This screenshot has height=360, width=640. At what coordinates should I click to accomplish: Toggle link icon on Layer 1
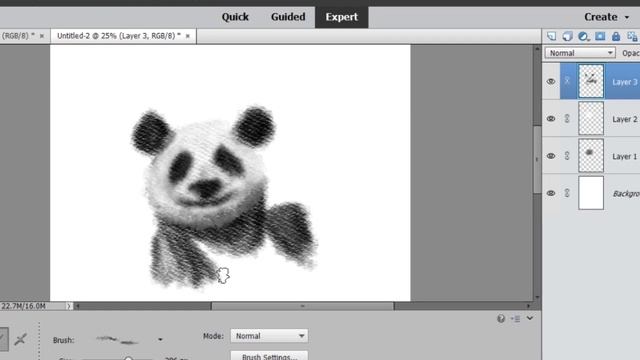567,156
